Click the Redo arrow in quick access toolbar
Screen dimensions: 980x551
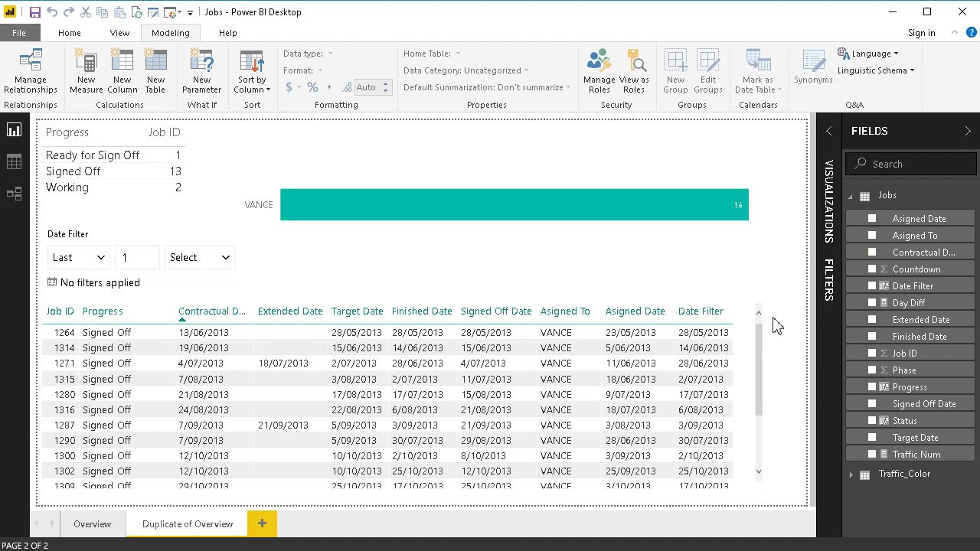68,12
